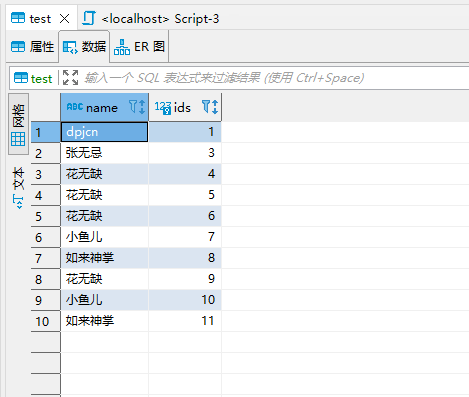Select row header number 1
Screen dimensions: 469x397
pos(46,132)
